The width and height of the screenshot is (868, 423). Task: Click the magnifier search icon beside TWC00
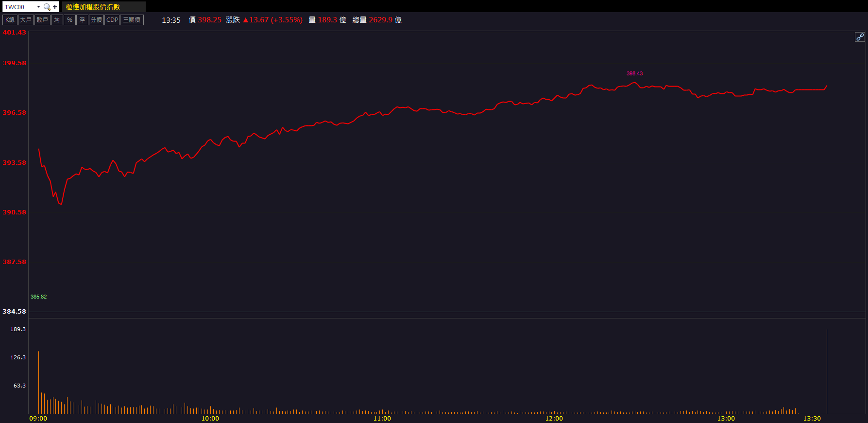(47, 7)
